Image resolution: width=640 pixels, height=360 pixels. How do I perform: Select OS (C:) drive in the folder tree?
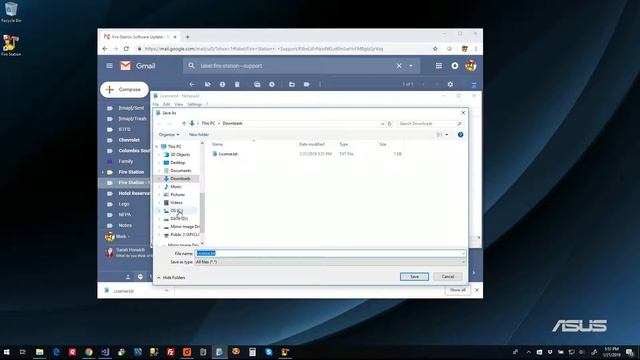[176, 211]
